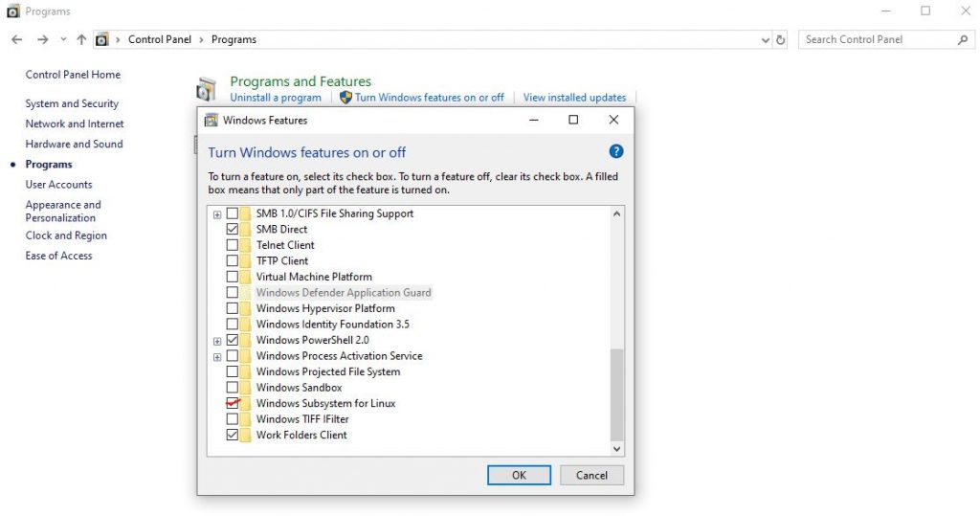Check Windows Process Activation Service box

click(x=232, y=356)
